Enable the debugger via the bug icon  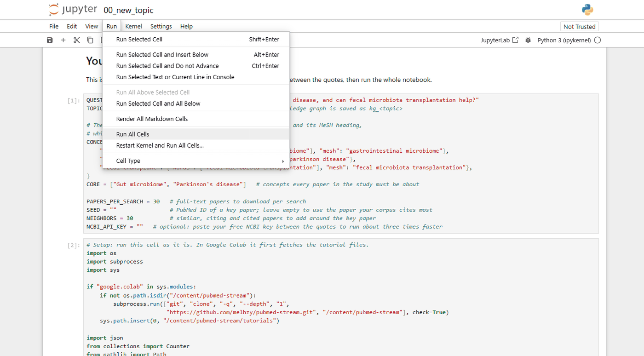click(x=528, y=40)
